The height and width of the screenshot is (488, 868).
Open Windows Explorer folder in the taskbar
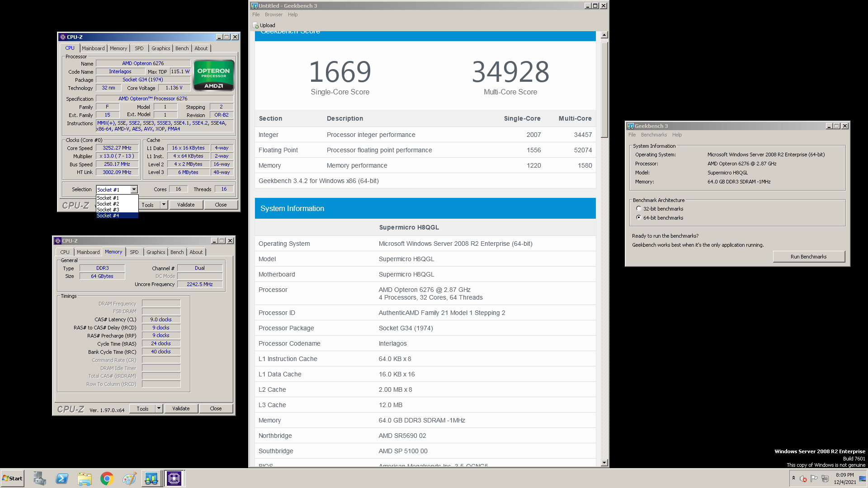(x=85, y=478)
